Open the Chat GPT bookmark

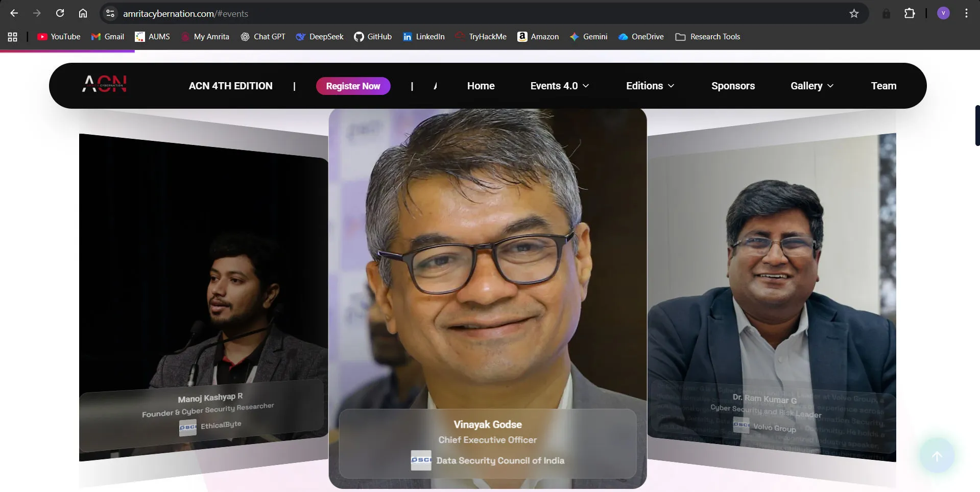pos(263,37)
